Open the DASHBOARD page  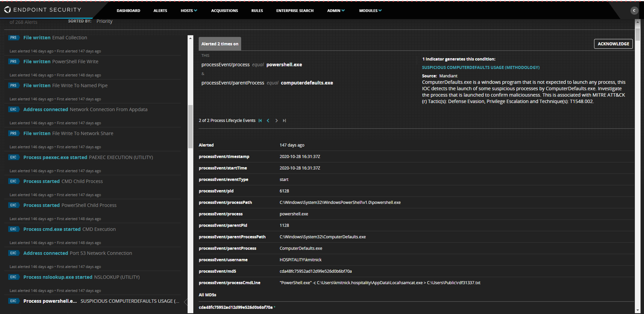click(128, 10)
